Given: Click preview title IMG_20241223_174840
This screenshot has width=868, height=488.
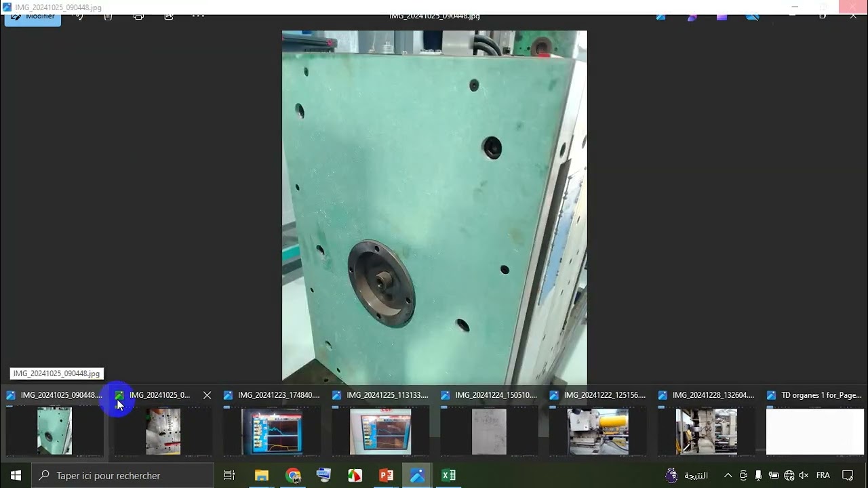Looking at the screenshot, I should (279, 395).
